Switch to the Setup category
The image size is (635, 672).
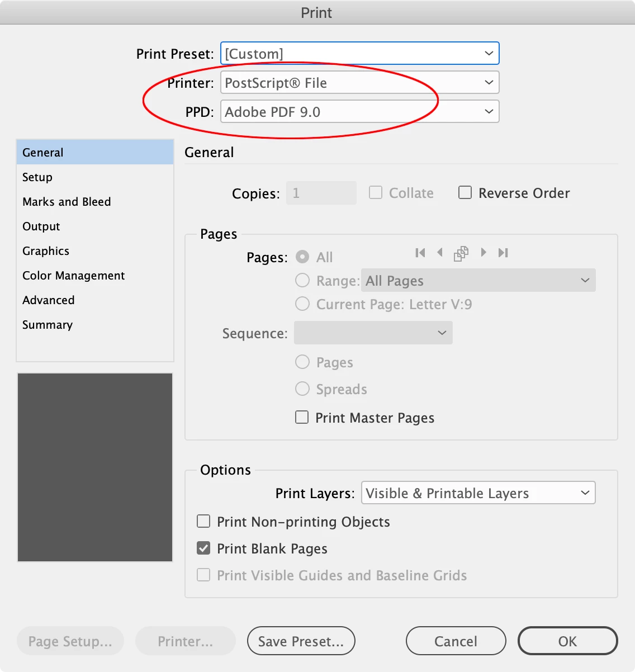tap(95, 177)
